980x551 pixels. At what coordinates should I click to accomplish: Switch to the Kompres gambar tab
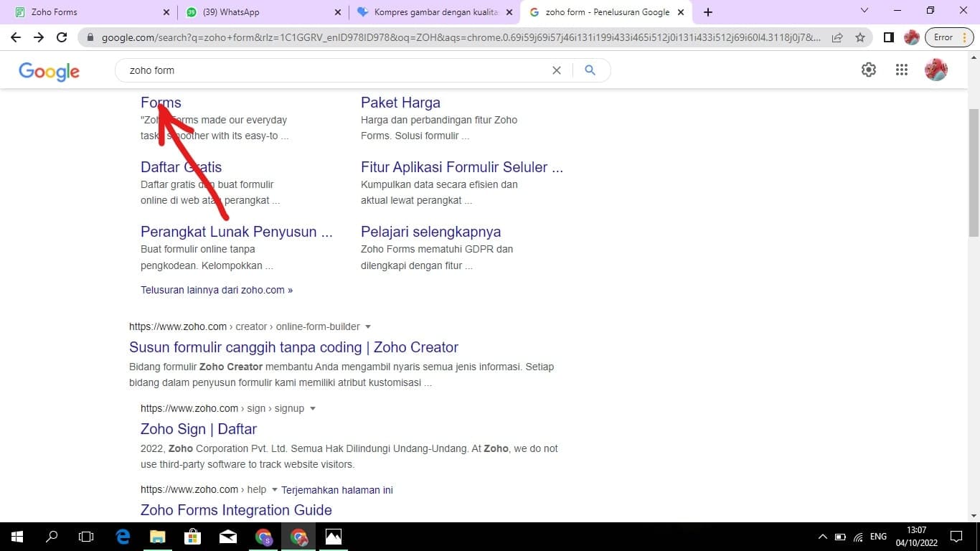pos(435,12)
